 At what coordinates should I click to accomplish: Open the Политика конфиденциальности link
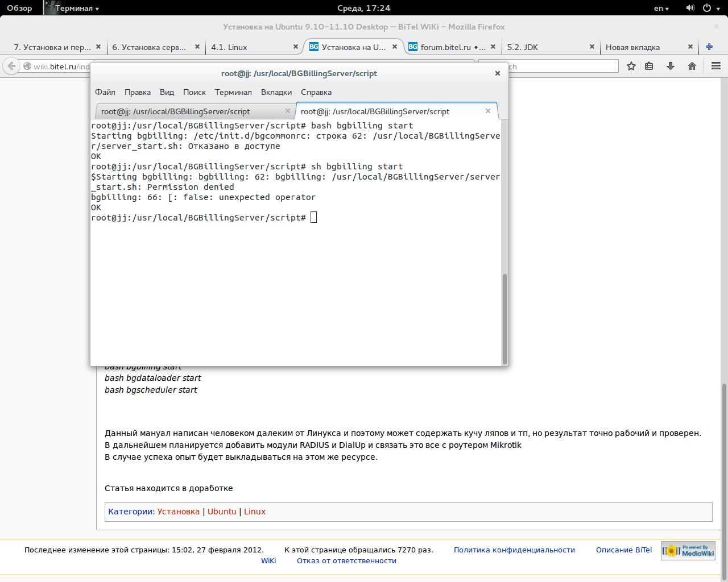point(514,550)
